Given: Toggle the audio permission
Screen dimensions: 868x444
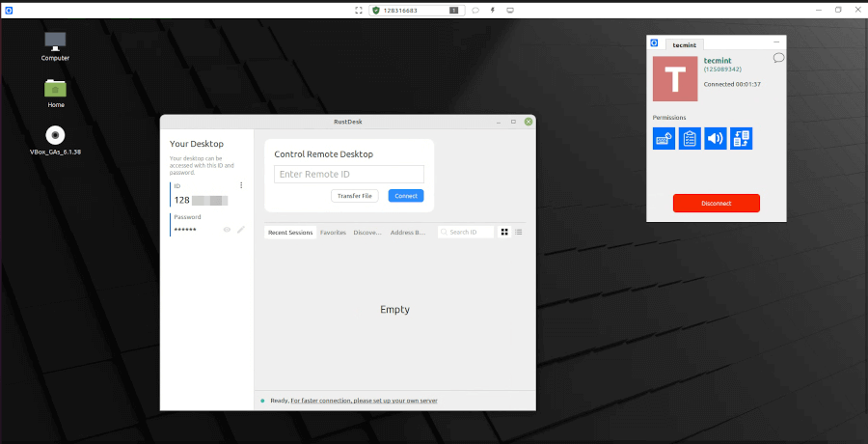Looking at the screenshot, I should click(x=716, y=139).
